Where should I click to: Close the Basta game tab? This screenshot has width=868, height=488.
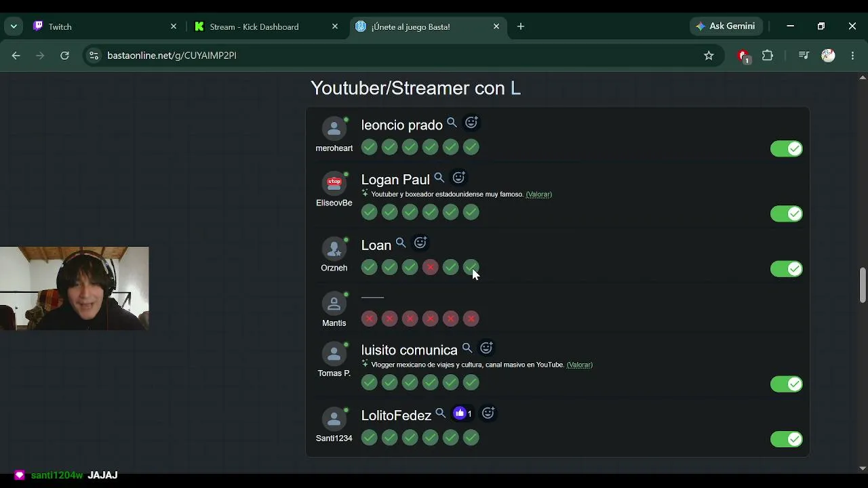click(496, 26)
